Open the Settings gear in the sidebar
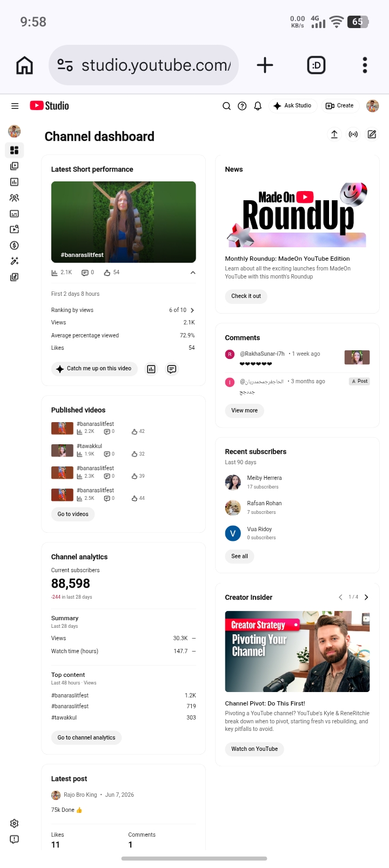389x868 pixels. tap(15, 824)
